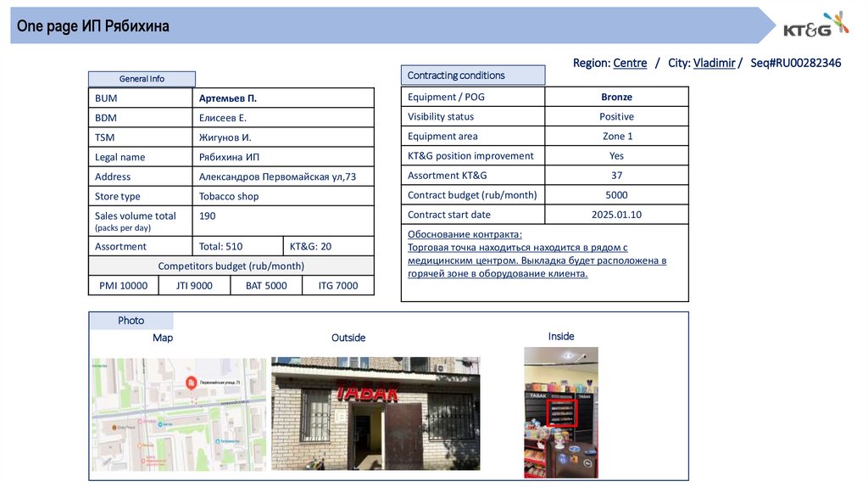The width and height of the screenshot is (868, 487).
Task: Open the Vladimir city link
Action: 714,63
